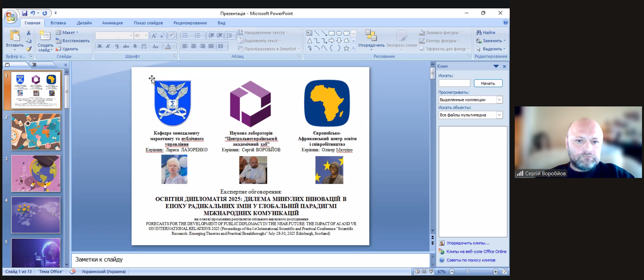Switch to slide sorter view in status bar
This screenshot has height=280, width=644.
coord(424,272)
